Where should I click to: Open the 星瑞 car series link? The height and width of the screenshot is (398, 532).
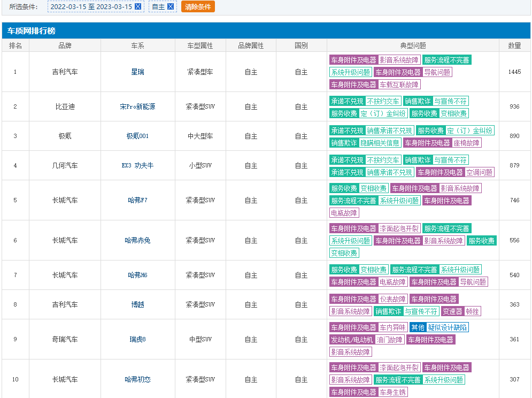[138, 72]
